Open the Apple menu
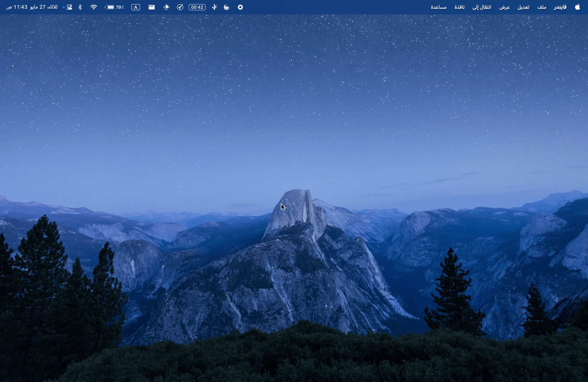Viewport: 588px width, 382px height. [x=577, y=7]
